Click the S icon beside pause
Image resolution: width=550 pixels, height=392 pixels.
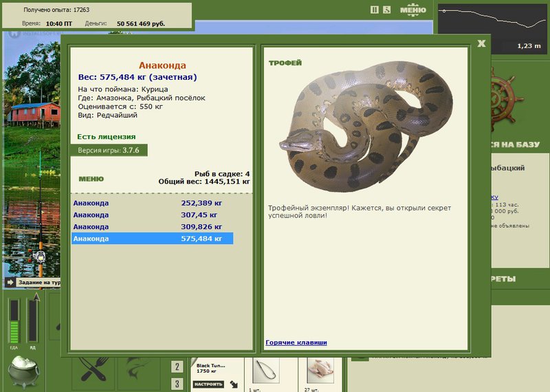[386, 10]
